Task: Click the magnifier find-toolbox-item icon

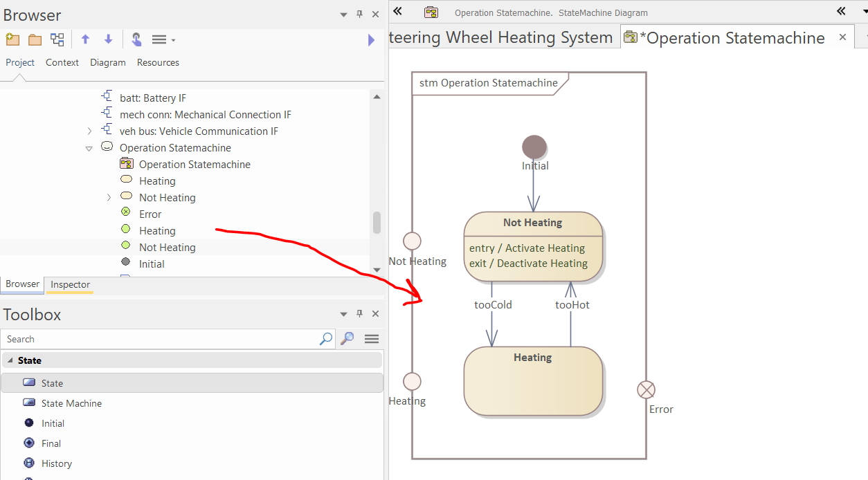Action: (x=347, y=339)
